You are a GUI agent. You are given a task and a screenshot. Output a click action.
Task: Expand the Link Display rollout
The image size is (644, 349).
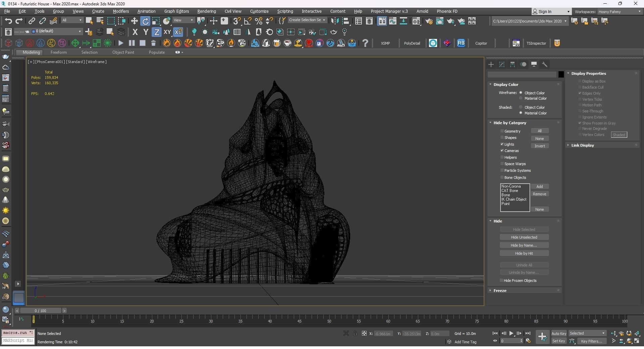[x=582, y=145]
